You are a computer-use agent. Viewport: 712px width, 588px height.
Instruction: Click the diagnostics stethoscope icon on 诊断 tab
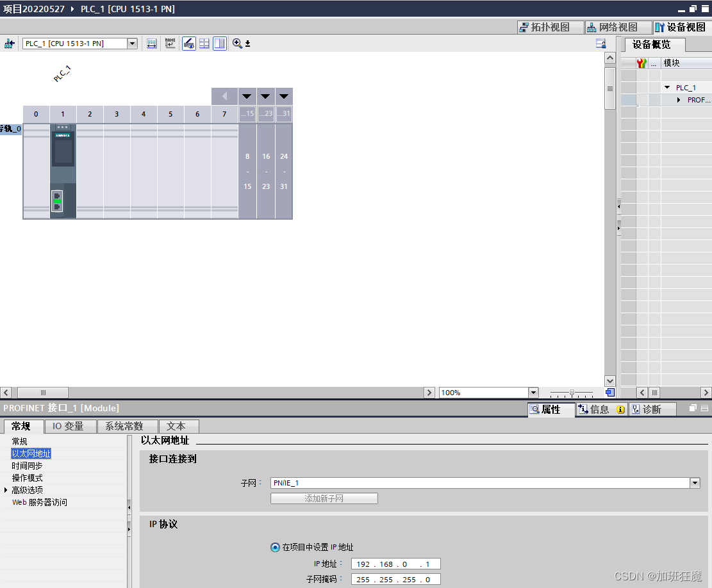pos(636,409)
